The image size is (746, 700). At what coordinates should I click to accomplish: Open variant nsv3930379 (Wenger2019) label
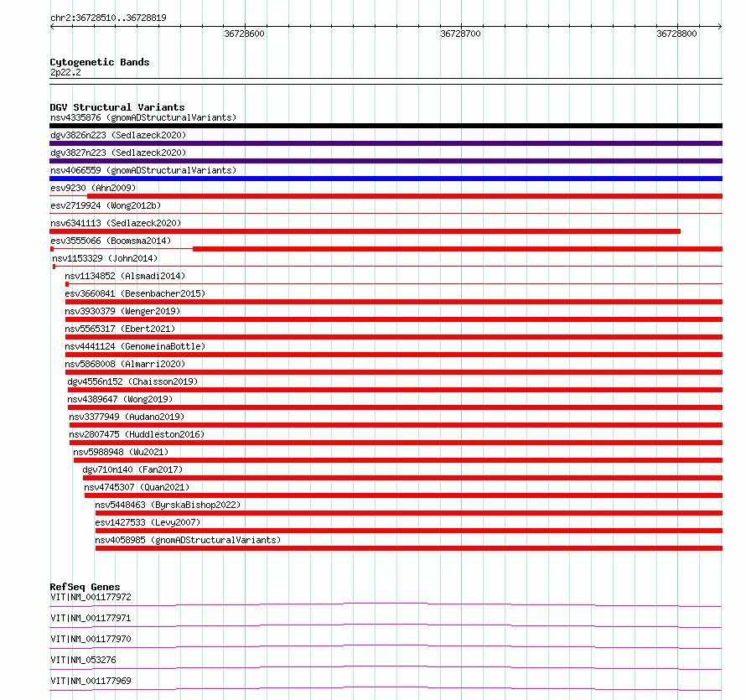click(122, 311)
